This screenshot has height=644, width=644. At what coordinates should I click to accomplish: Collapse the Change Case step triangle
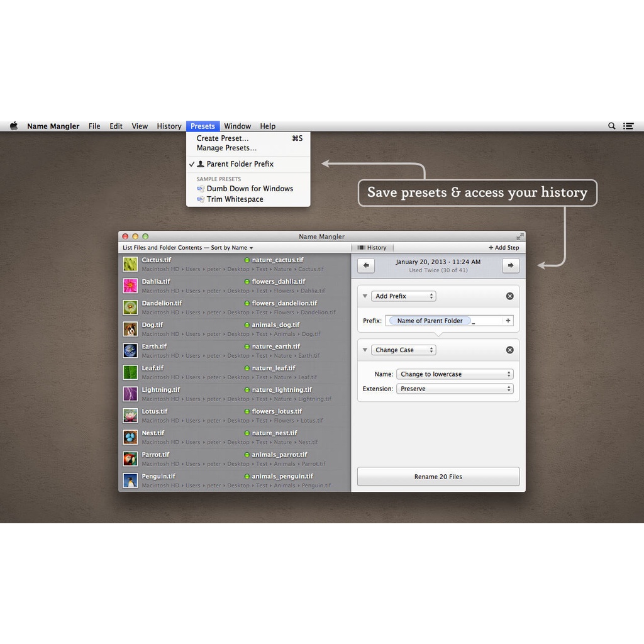click(x=365, y=350)
